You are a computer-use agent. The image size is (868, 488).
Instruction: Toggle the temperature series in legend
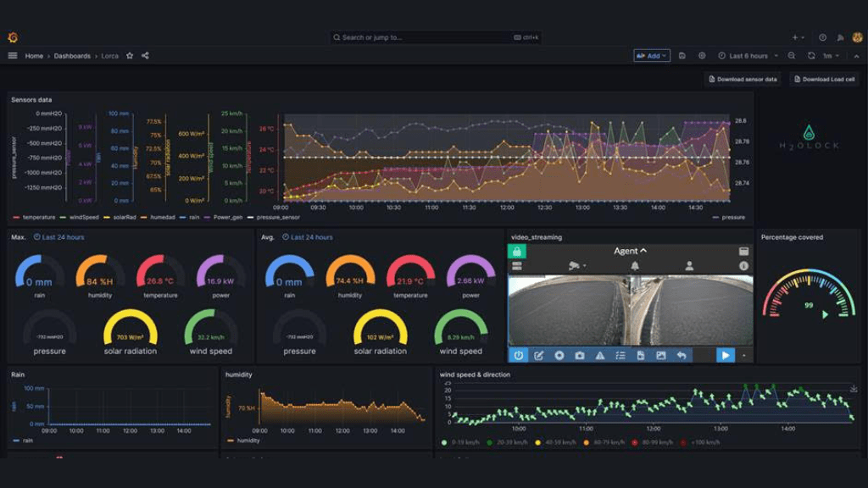[34, 217]
